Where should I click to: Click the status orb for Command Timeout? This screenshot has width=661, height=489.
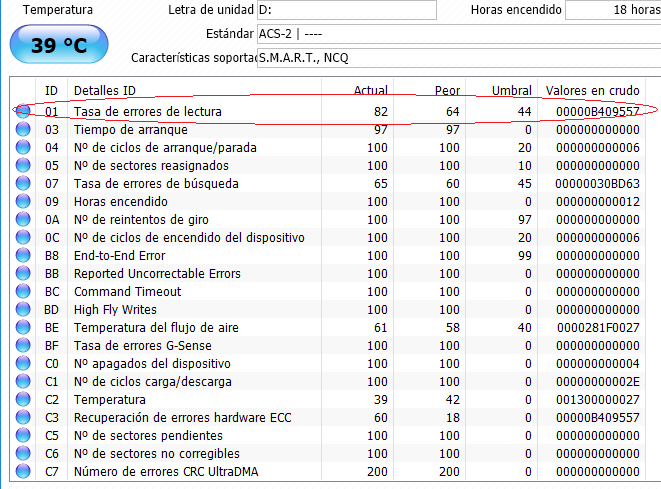coord(23,291)
